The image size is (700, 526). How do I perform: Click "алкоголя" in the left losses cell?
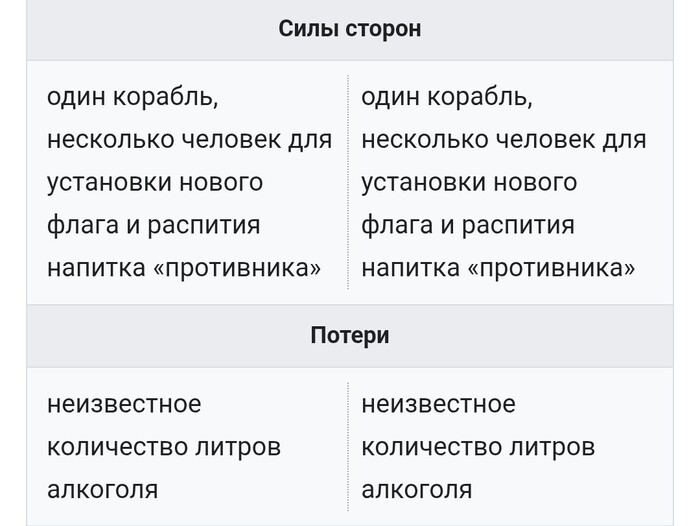click(103, 490)
